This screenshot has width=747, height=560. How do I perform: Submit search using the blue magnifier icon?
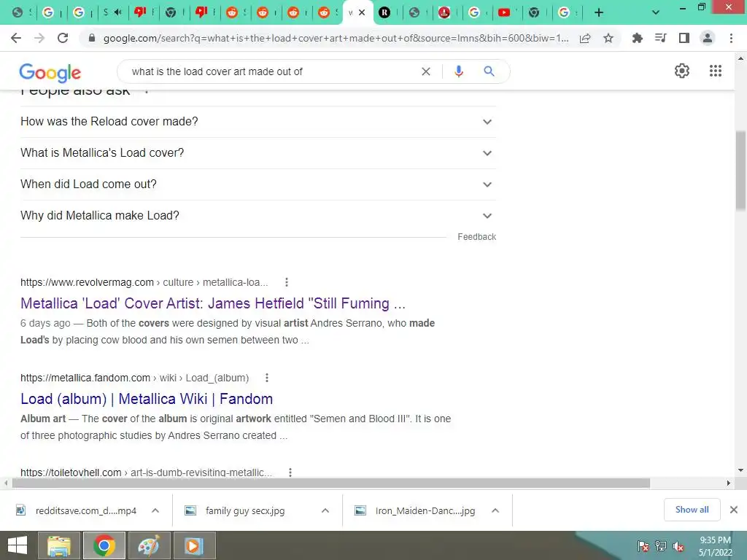[489, 71]
